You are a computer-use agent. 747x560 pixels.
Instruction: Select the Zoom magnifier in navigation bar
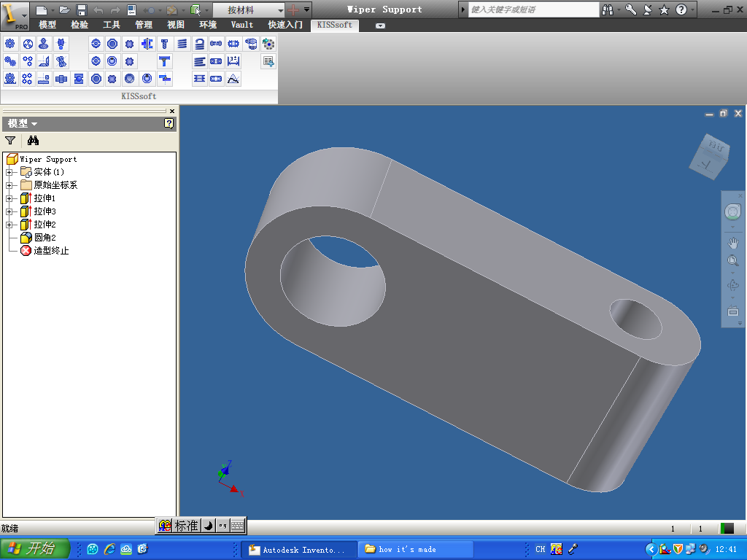tap(732, 261)
